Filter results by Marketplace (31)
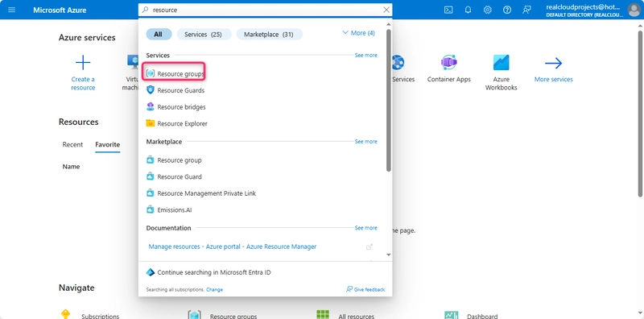This screenshot has width=644, height=319. pos(269,35)
